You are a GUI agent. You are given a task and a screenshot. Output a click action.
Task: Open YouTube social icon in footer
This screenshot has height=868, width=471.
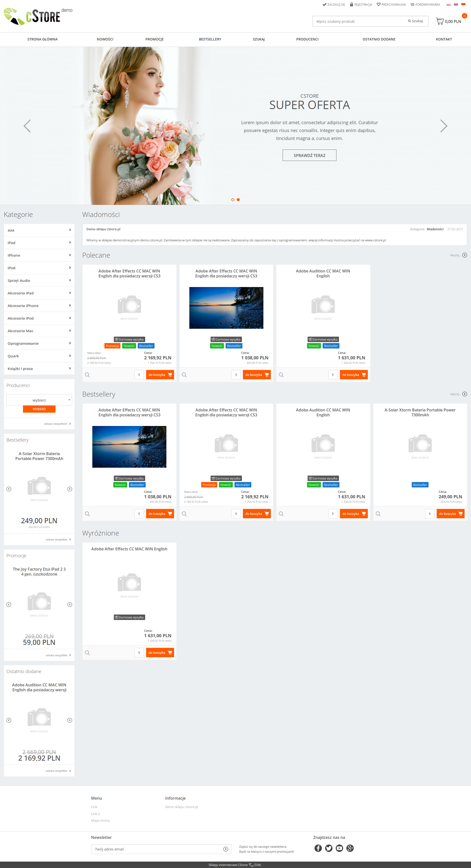pyautogui.click(x=339, y=848)
